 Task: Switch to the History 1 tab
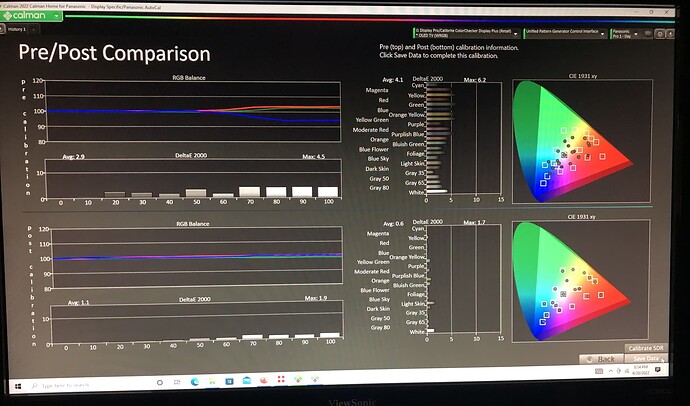point(17,29)
